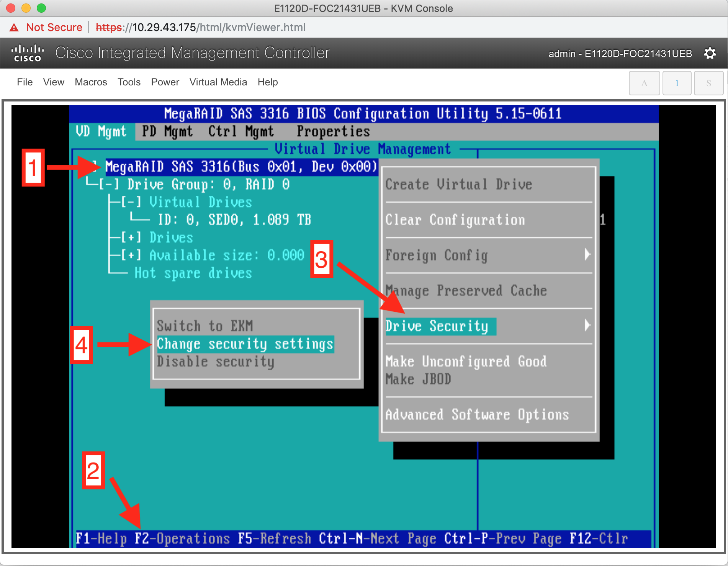Toggle the Caps Lock "A" indicator
Screen dimensions: 728x566
click(644, 83)
